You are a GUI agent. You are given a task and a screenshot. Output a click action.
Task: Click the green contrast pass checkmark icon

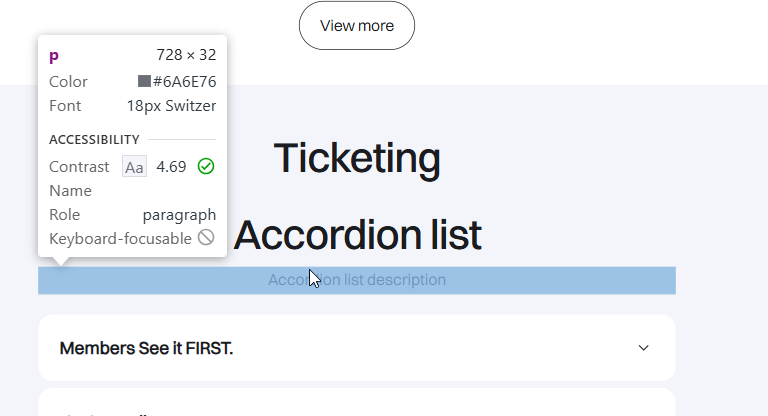pyautogui.click(x=206, y=166)
